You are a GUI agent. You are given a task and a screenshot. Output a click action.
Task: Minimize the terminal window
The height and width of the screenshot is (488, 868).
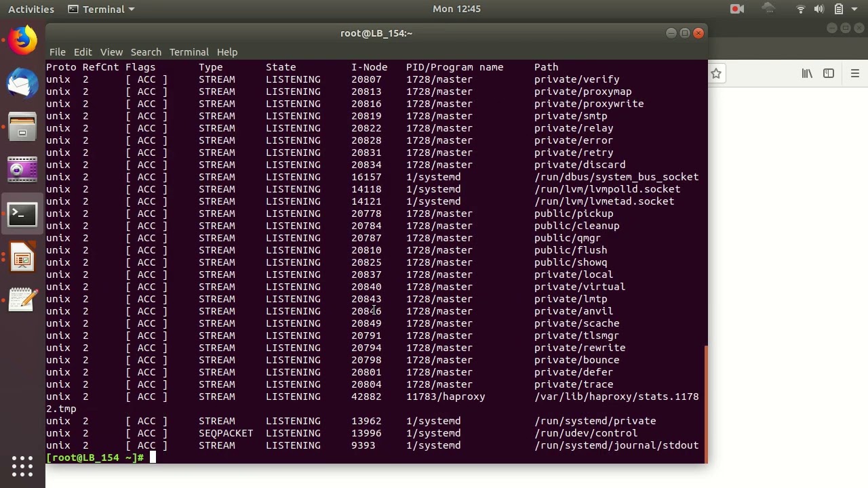(671, 33)
